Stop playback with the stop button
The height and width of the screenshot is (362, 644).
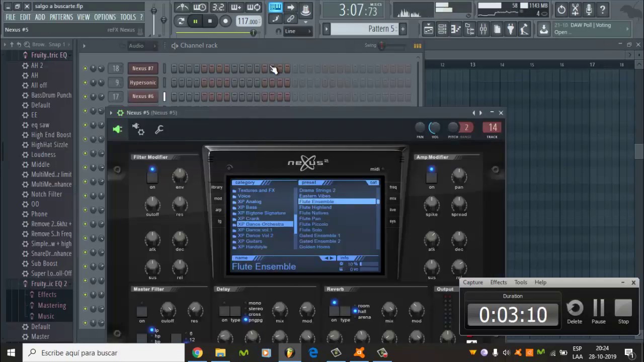[210, 21]
